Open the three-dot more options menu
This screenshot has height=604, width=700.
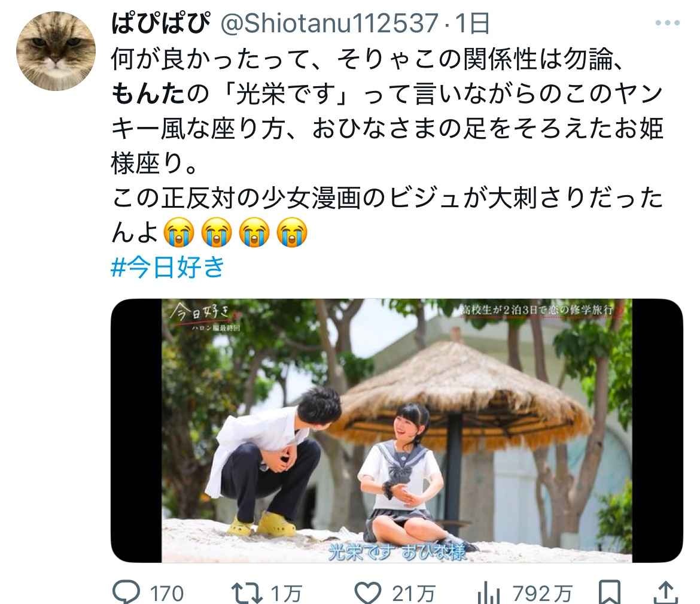point(668,23)
